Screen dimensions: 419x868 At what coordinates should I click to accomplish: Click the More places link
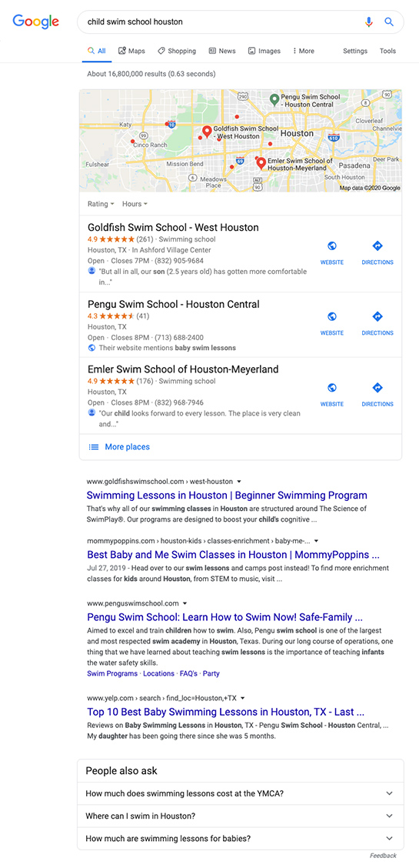coord(127,447)
